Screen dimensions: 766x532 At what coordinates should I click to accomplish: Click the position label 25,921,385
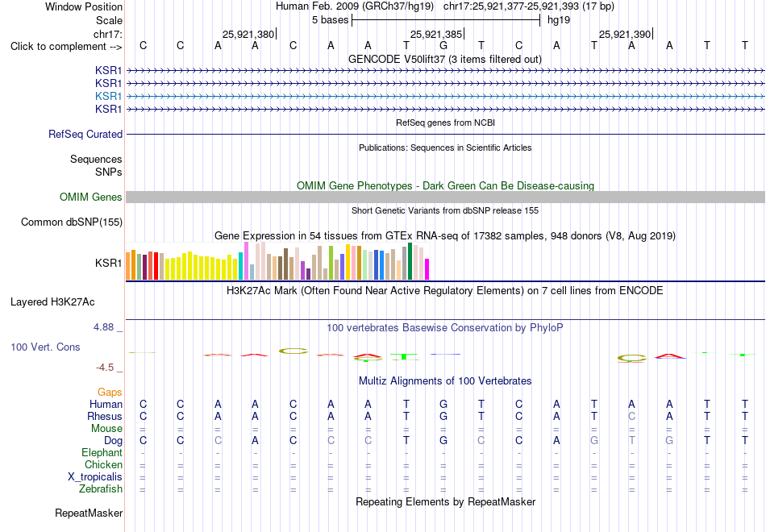pyautogui.click(x=436, y=34)
